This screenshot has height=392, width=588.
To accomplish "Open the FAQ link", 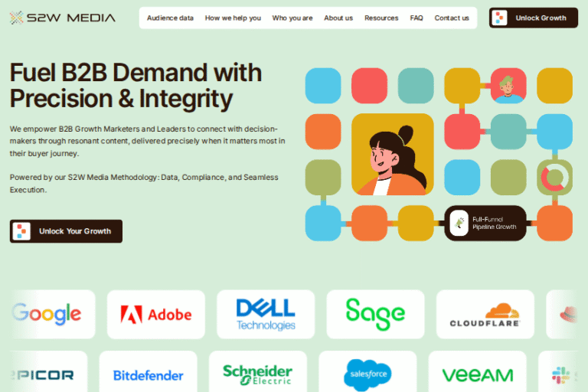I will click(416, 18).
